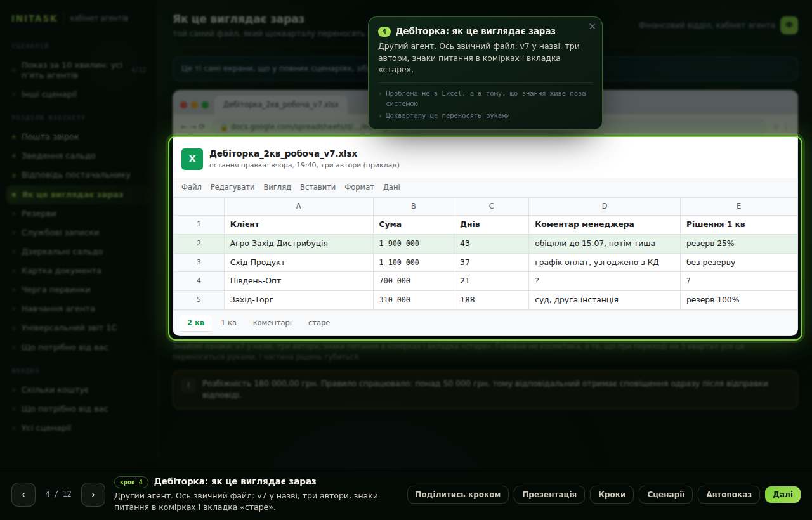Start the Автопоказ button
The image size is (812, 520).
pos(729,495)
